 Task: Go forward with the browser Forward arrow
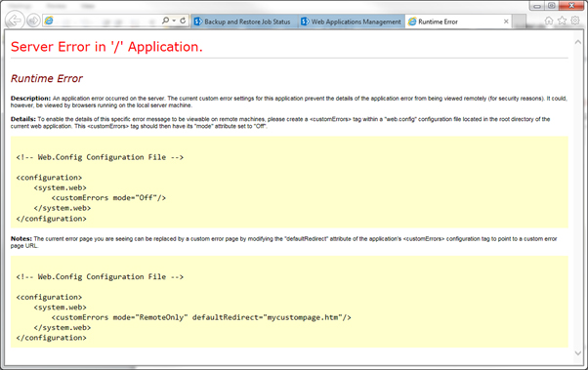point(34,21)
